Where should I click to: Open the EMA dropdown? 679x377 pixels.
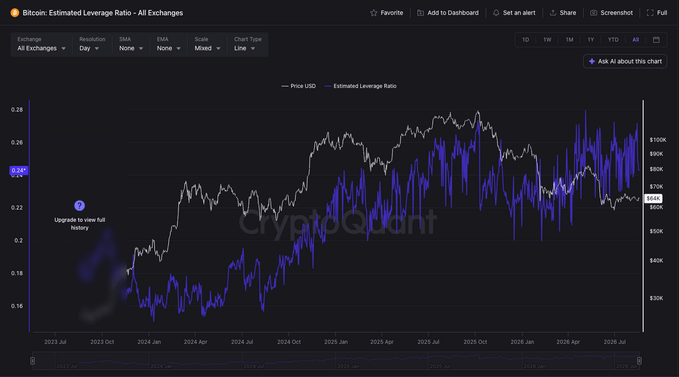click(168, 45)
